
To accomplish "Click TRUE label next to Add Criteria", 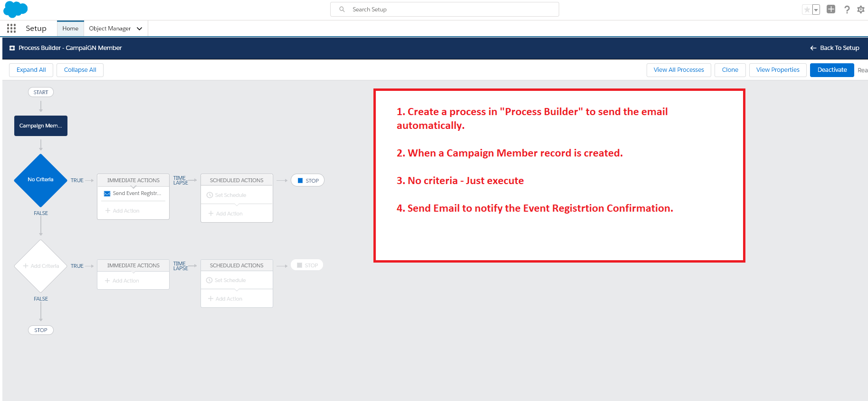I will pos(77,266).
